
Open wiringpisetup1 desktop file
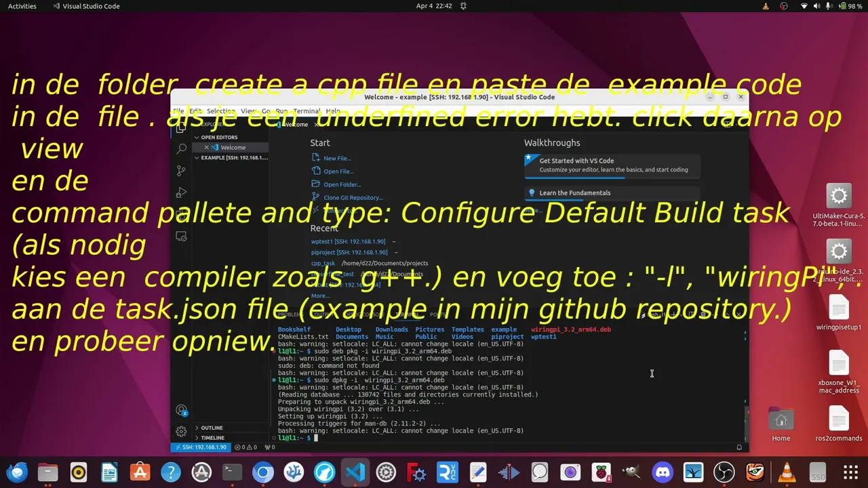click(839, 314)
